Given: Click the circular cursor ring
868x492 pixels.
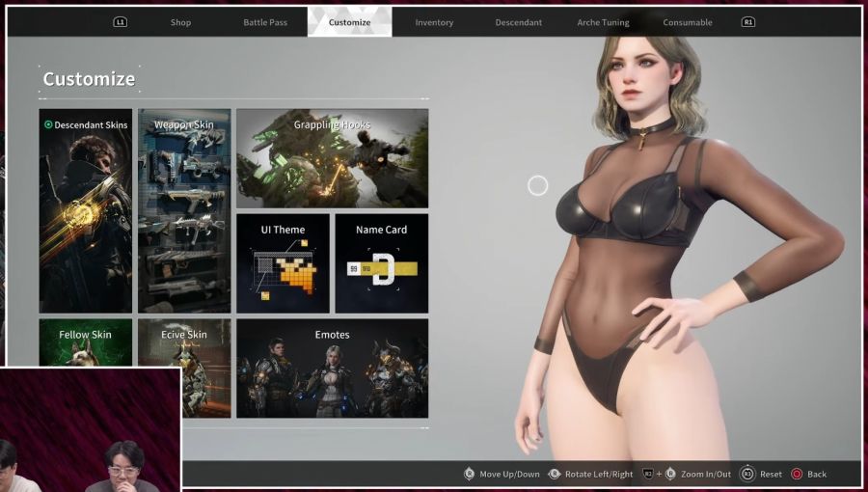Looking at the screenshot, I should 537,186.
